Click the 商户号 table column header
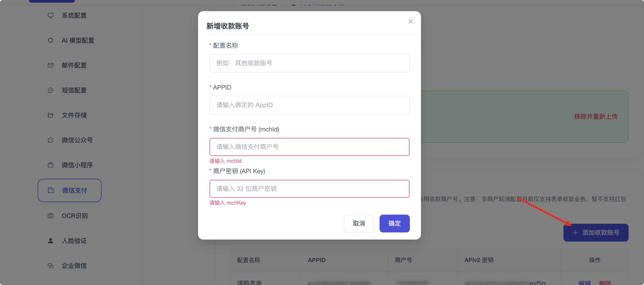Viewport: 644px width, 285px height. point(403,260)
